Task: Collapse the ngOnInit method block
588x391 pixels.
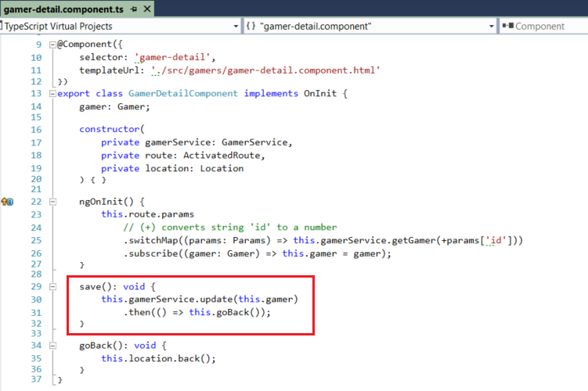Action: [52, 202]
